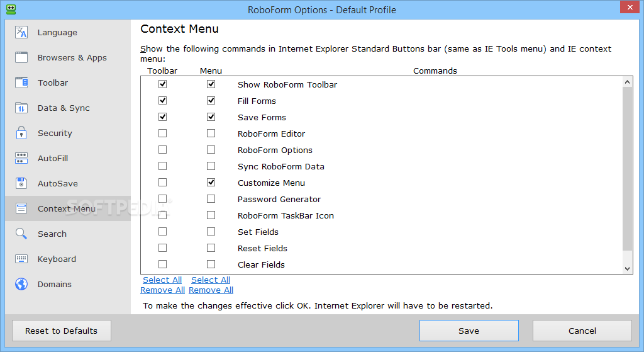
Task: Check Menu box for RoboForm TaskBar Icon
Action: coord(211,215)
